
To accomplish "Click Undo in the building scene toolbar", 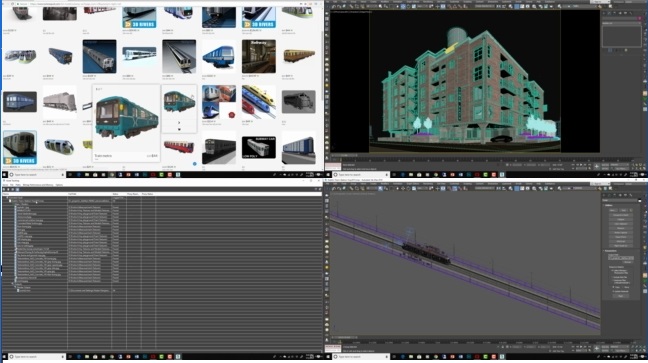I will coord(333,6).
